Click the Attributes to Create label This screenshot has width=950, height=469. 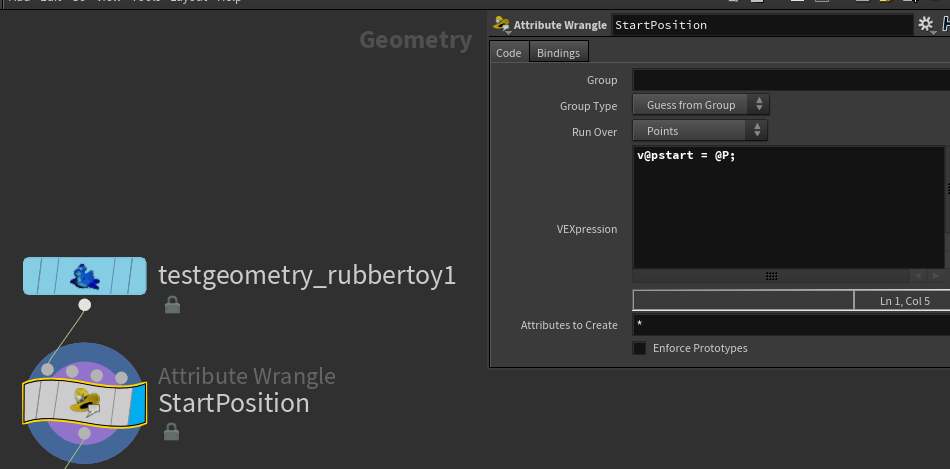(569, 325)
